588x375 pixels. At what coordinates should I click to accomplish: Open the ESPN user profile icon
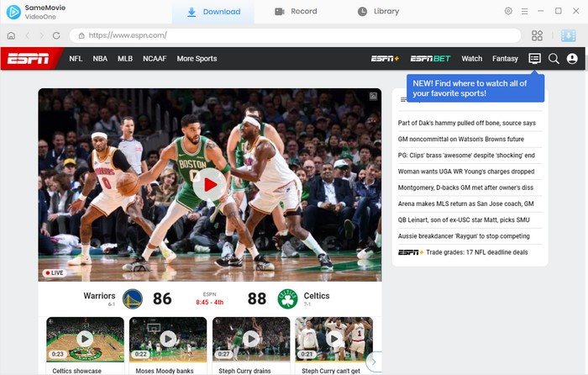pos(572,59)
